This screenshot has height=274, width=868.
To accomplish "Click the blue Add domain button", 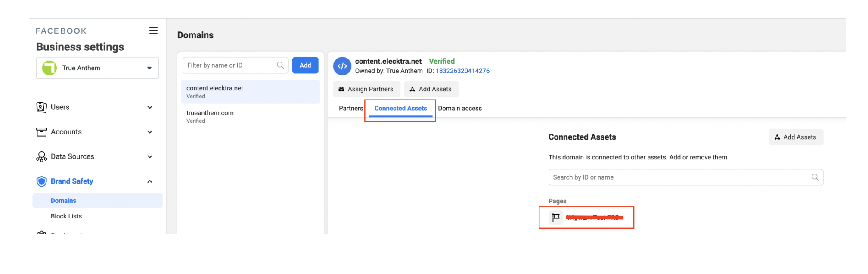I will [305, 65].
